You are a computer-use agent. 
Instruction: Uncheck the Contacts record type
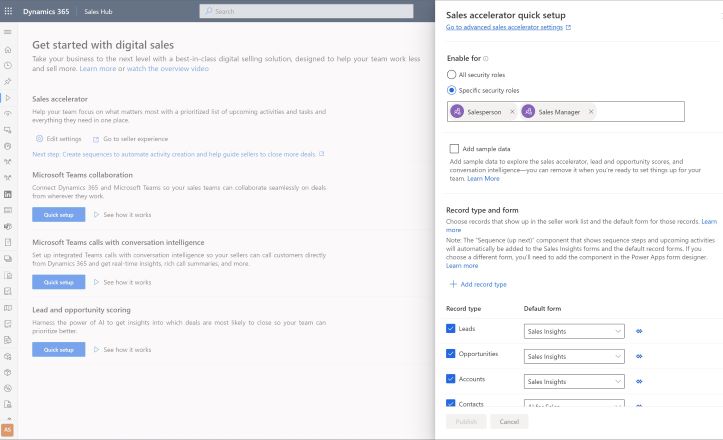click(450, 403)
